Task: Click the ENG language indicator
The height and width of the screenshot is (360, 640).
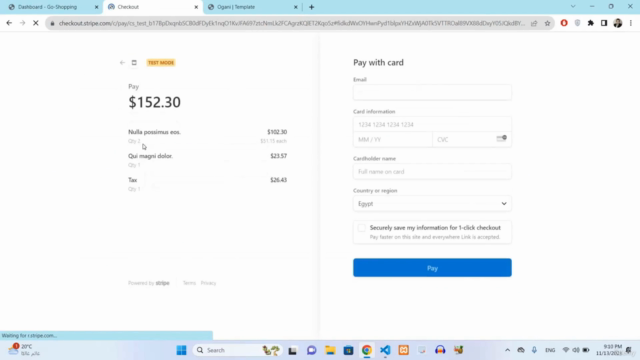Action: (550, 350)
